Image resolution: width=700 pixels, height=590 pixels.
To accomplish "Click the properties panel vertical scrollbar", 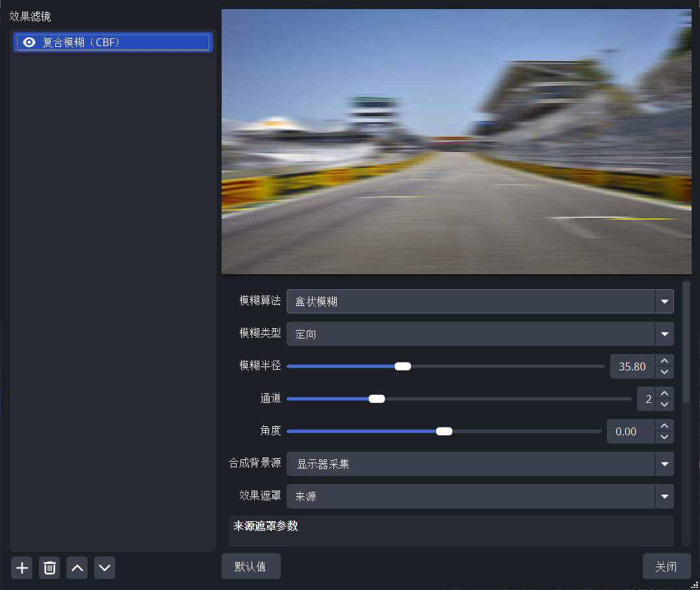I will 686,341.
